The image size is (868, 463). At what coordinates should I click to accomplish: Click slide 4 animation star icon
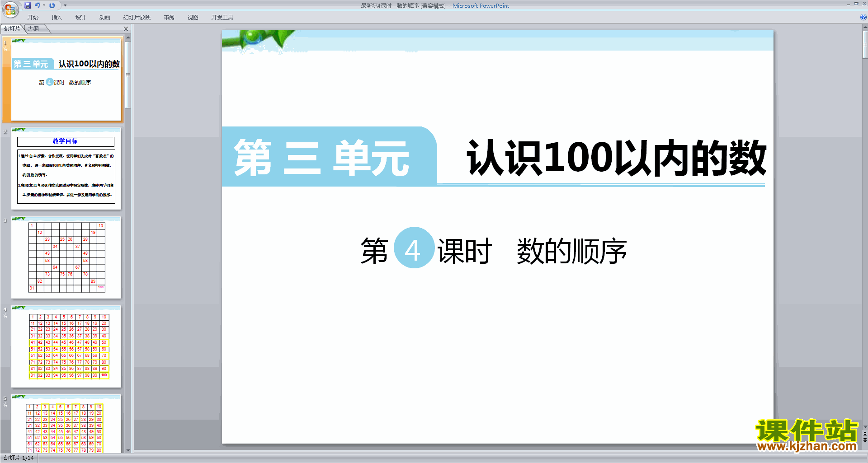pos(5,316)
